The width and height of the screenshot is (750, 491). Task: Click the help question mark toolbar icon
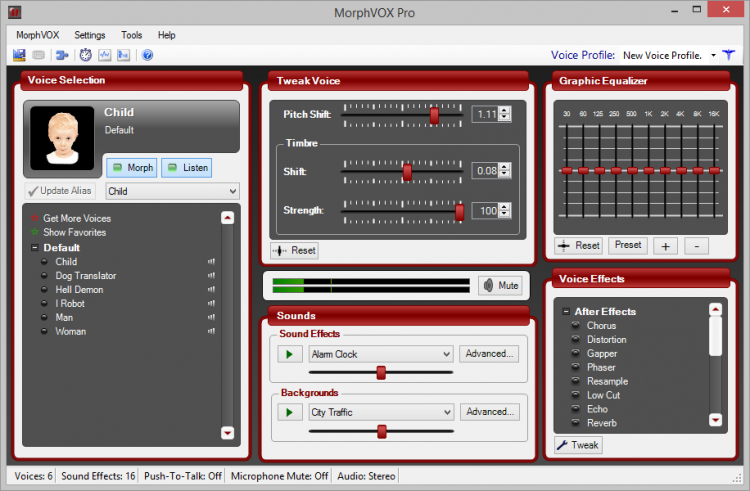[x=148, y=55]
